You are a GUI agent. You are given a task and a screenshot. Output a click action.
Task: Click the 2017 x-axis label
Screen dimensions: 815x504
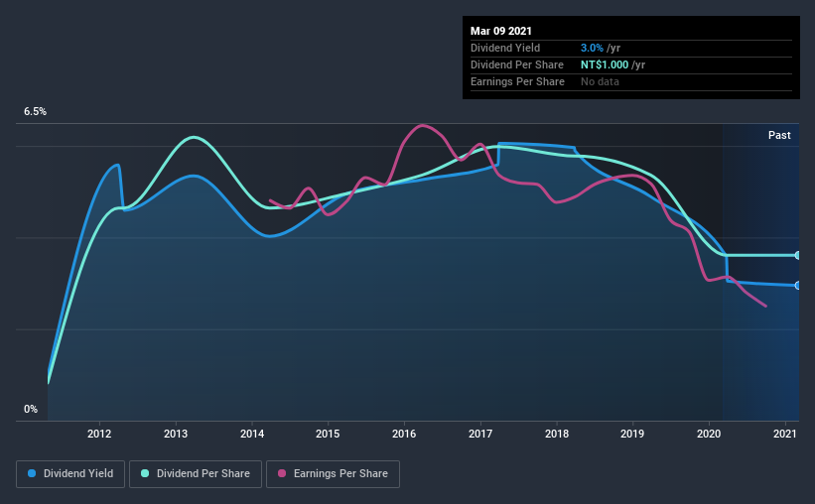480,434
